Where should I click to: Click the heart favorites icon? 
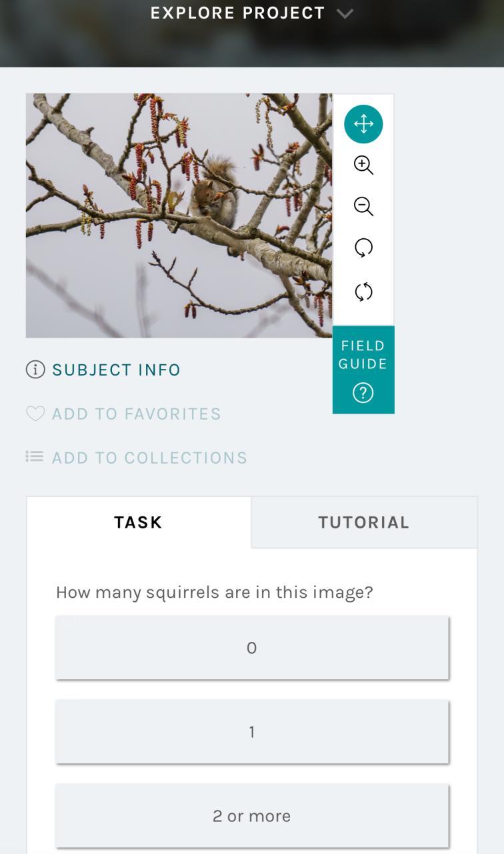[35, 414]
